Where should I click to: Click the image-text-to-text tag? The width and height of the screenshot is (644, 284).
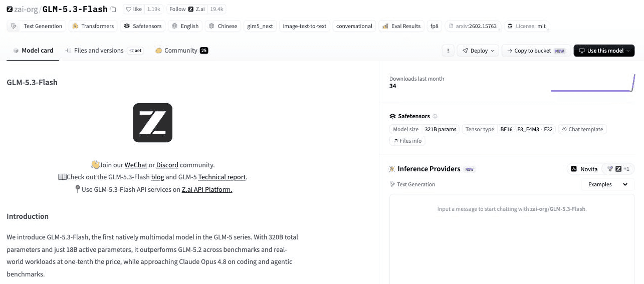[305, 26]
